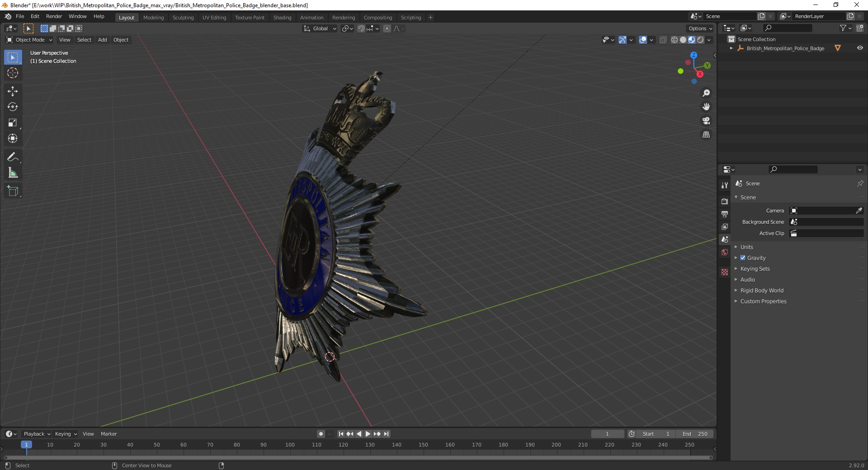Toggle auto keying record button
868x470 pixels.
[x=321, y=434]
